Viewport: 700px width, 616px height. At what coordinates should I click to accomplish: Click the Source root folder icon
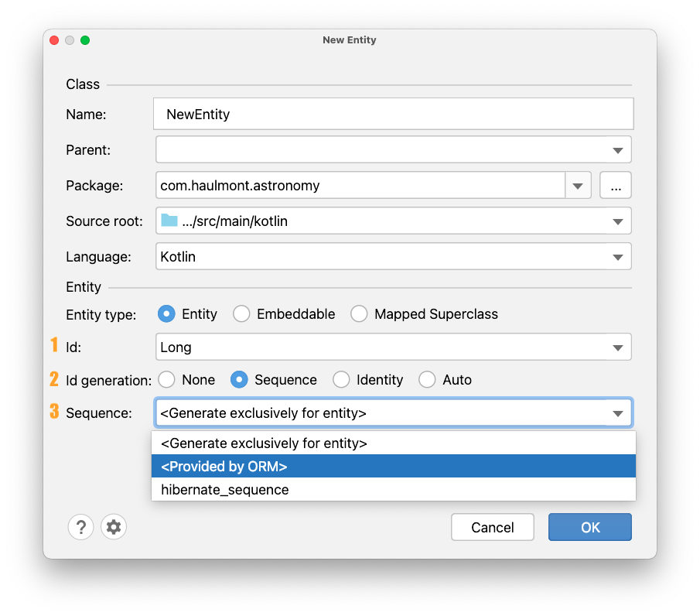pos(169,221)
